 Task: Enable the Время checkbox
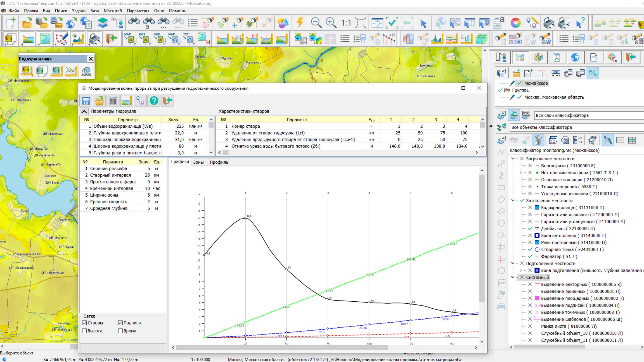tap(120, 331)
